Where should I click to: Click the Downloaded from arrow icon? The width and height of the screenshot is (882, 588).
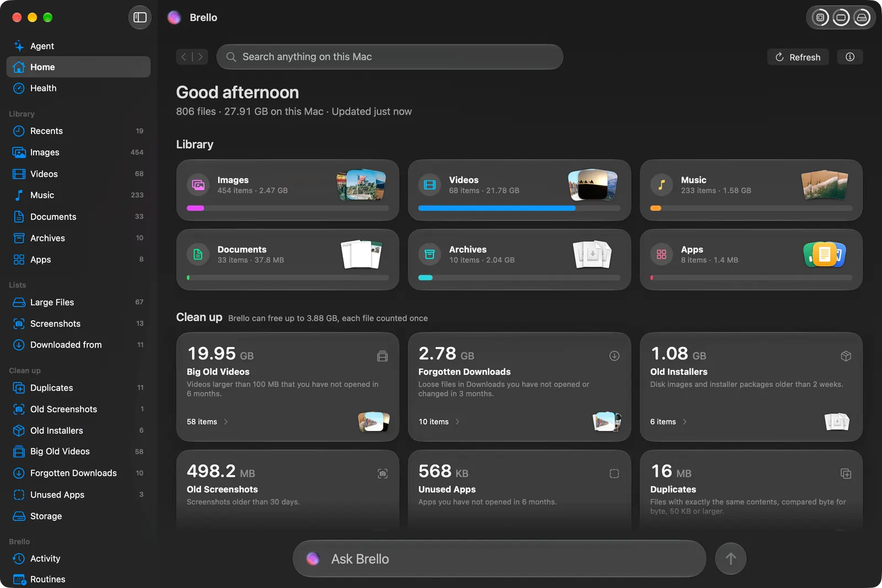pyautogui.click(x=19, y=345)
